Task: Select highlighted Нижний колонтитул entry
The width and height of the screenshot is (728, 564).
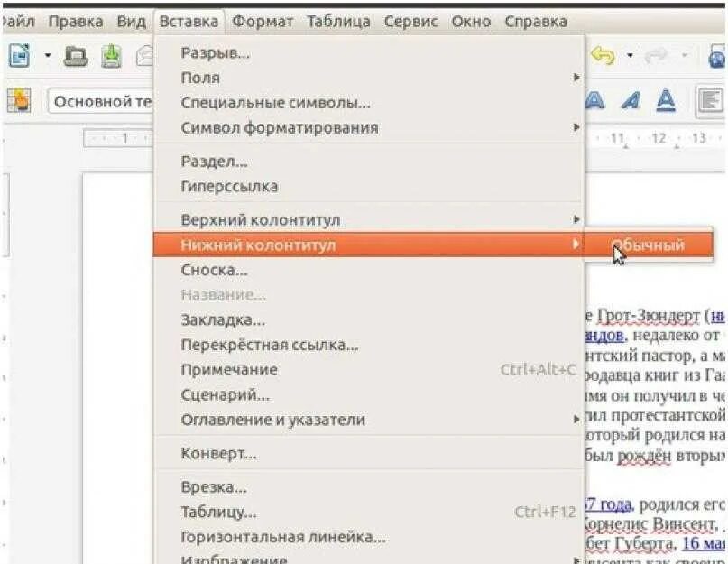Action: coord(369,245)
